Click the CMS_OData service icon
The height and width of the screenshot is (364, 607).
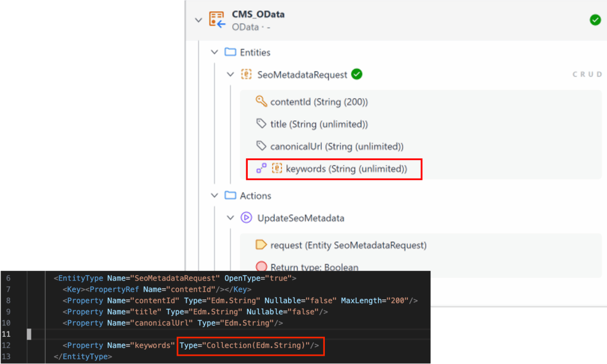coord(217,20)
